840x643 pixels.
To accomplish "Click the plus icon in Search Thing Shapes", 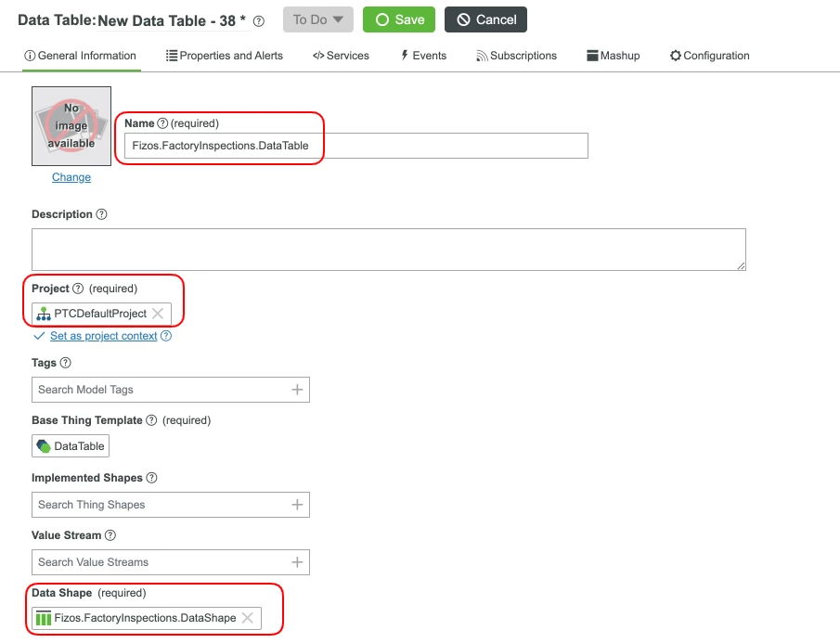I will tap(297, 505).
